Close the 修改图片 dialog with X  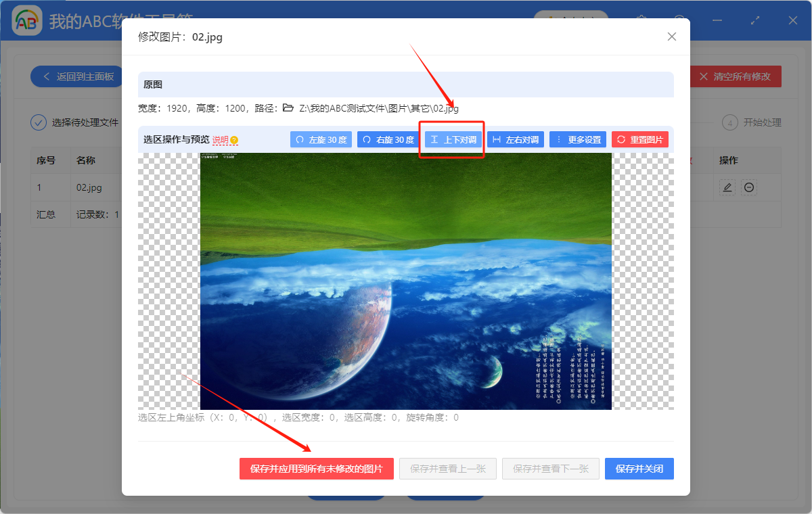pyautogui.click(x=672, y=37)
